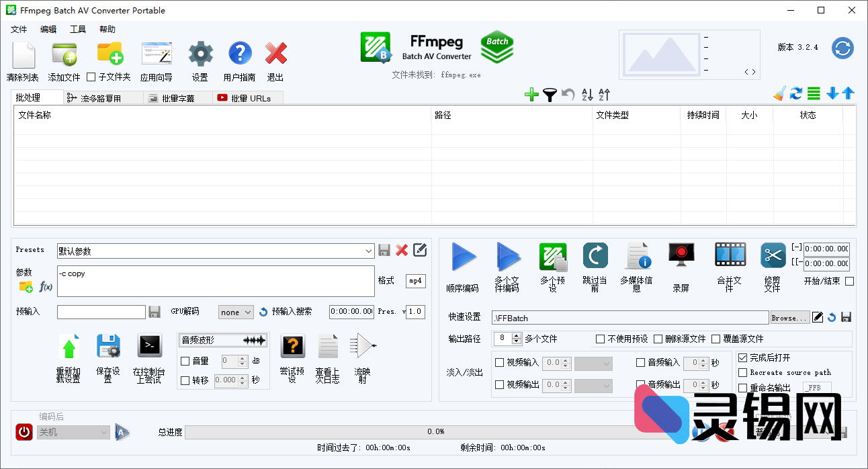The image size is (868, 469).
Task: Open 多媒体信息 media info icon
Action: click(636, 257)
